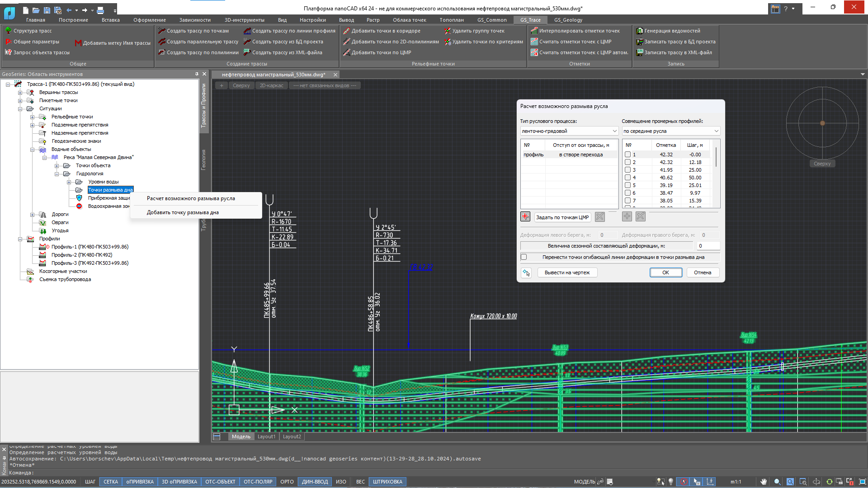Select Профиль-2 (ПК480-ПК492) tree item
This screenshot has height=488, width=868.
point(82,255)
